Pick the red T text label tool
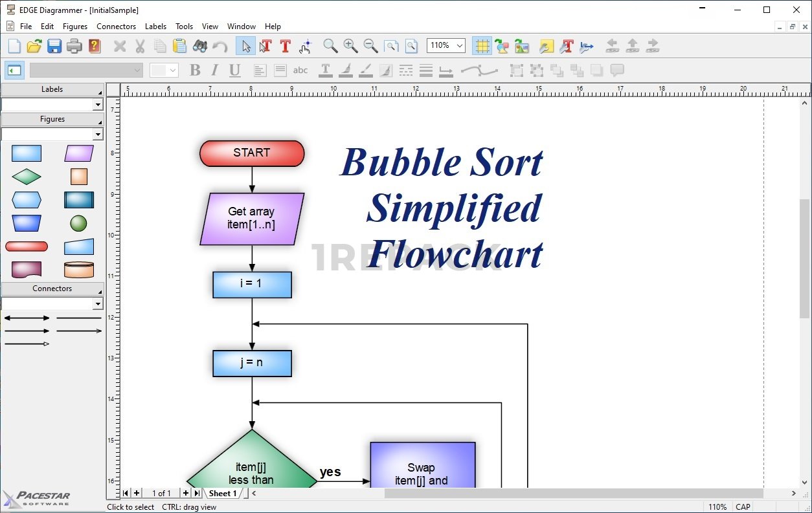Image resolution: width=812 pixels, height=513 pixels. [x=285, y=46]
